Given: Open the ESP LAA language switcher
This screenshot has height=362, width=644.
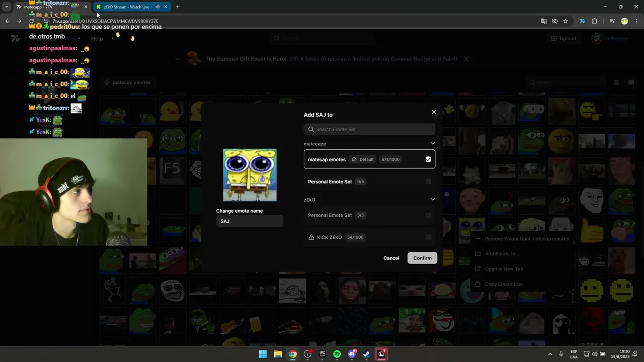Looking at the screenshot, I should coord(574,354).
